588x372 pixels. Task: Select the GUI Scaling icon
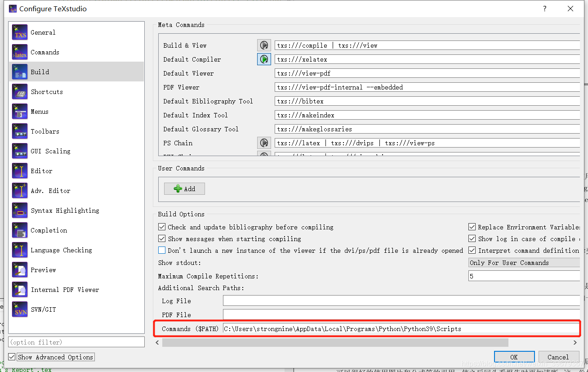pos(20,151)
